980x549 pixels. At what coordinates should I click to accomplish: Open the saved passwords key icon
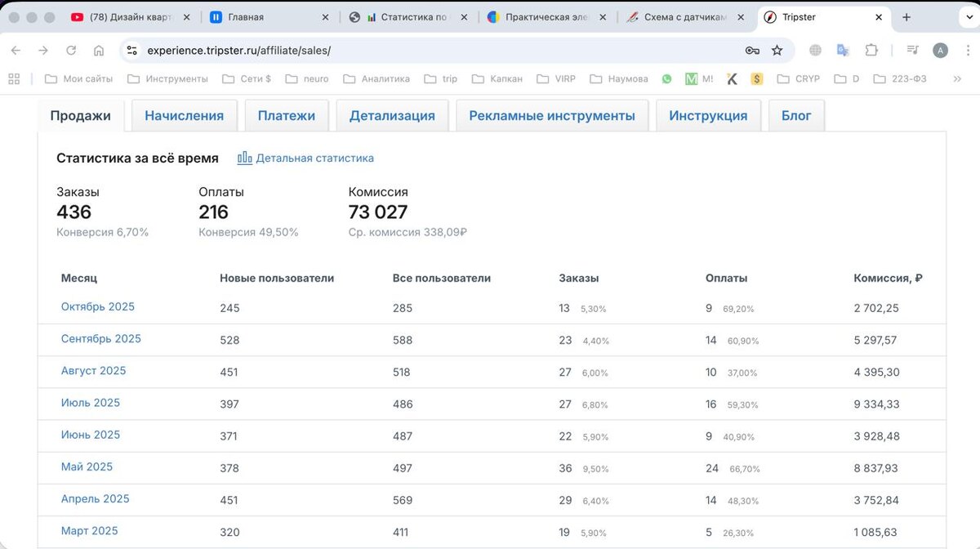752,51
